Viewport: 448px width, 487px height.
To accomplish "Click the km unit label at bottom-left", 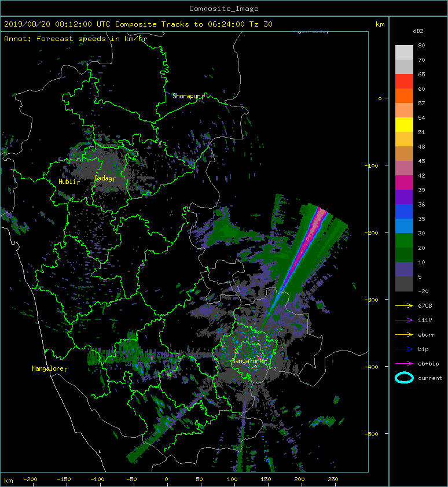I will point(9,481).
